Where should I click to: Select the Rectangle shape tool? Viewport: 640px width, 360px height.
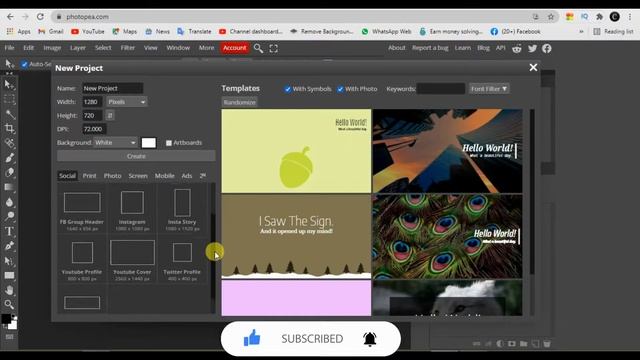coord(9,276)
